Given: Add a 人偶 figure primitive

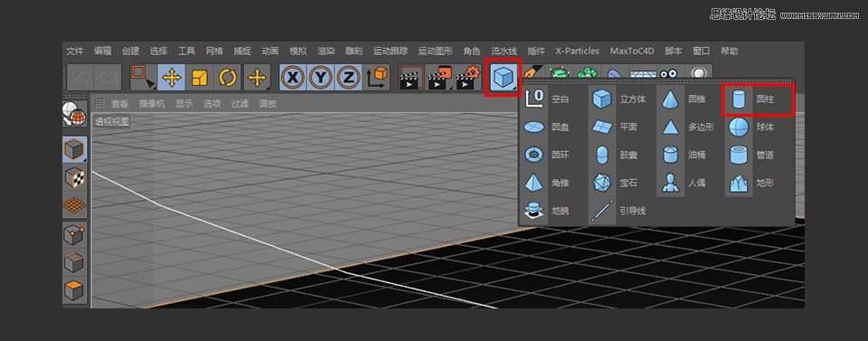Looking at the screenshot, I should [684, 183].
